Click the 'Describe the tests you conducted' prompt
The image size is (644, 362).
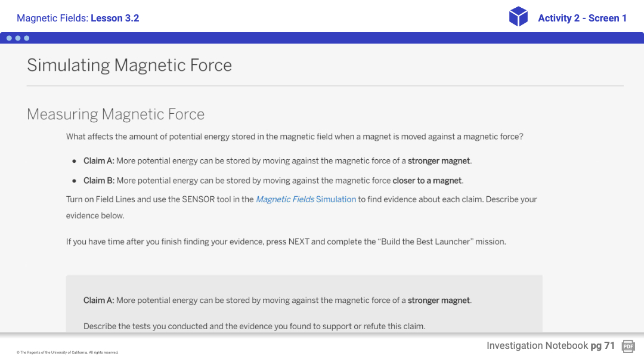254,326
